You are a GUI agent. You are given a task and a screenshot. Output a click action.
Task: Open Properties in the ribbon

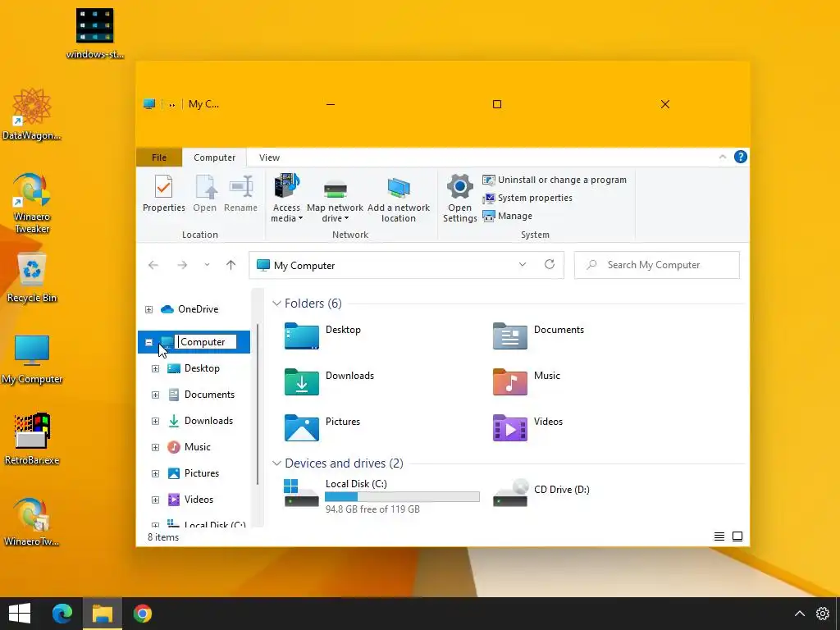pos(163,194)
